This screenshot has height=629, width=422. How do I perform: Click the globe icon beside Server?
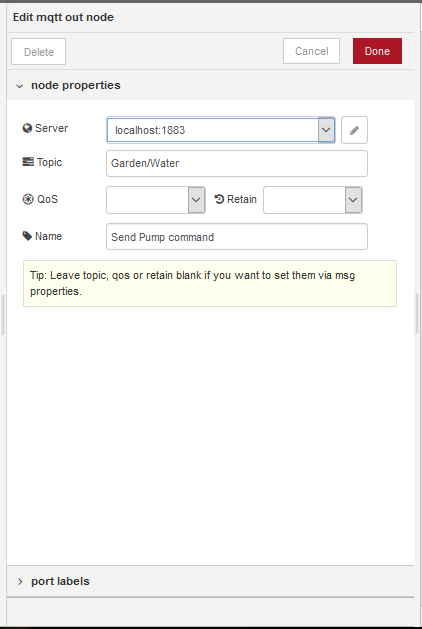click(x=27, y=128)
